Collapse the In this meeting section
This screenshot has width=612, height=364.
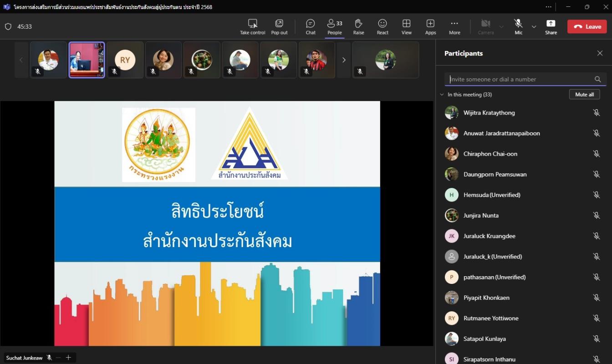pyautogui.click(x=442, y=95)
